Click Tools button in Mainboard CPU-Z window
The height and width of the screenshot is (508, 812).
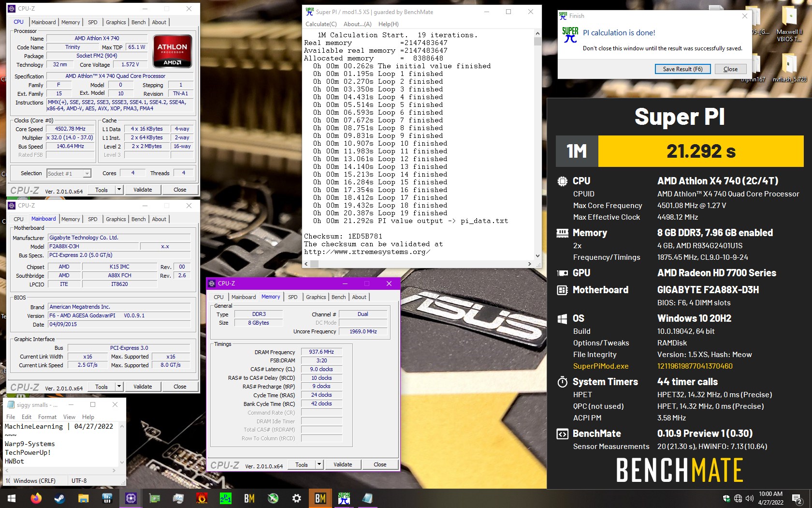(101, 387)
